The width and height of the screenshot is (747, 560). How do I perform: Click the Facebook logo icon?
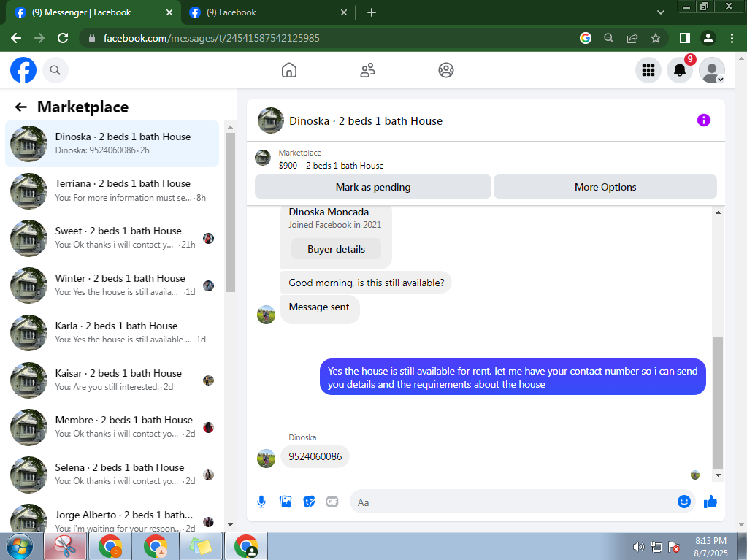pyautogui.click(x=23, y=70)
